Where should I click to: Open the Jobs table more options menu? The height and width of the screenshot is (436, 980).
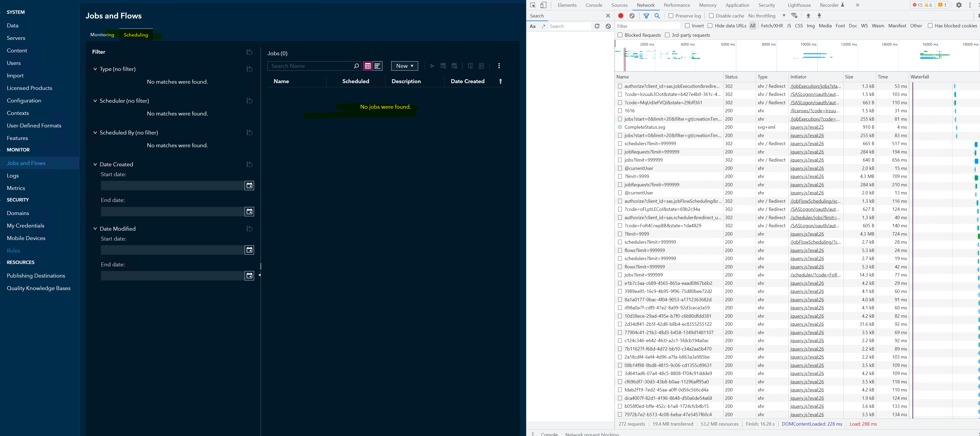(499, 66)
